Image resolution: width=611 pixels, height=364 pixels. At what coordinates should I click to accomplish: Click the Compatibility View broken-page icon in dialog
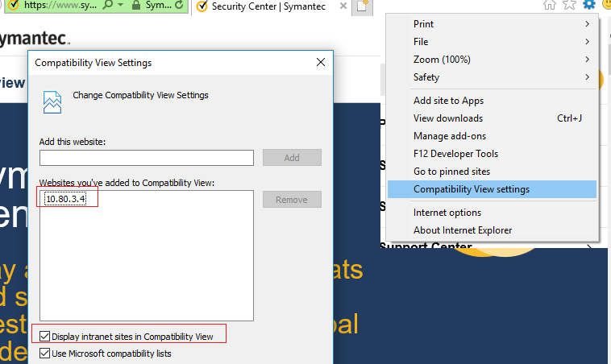52,102
